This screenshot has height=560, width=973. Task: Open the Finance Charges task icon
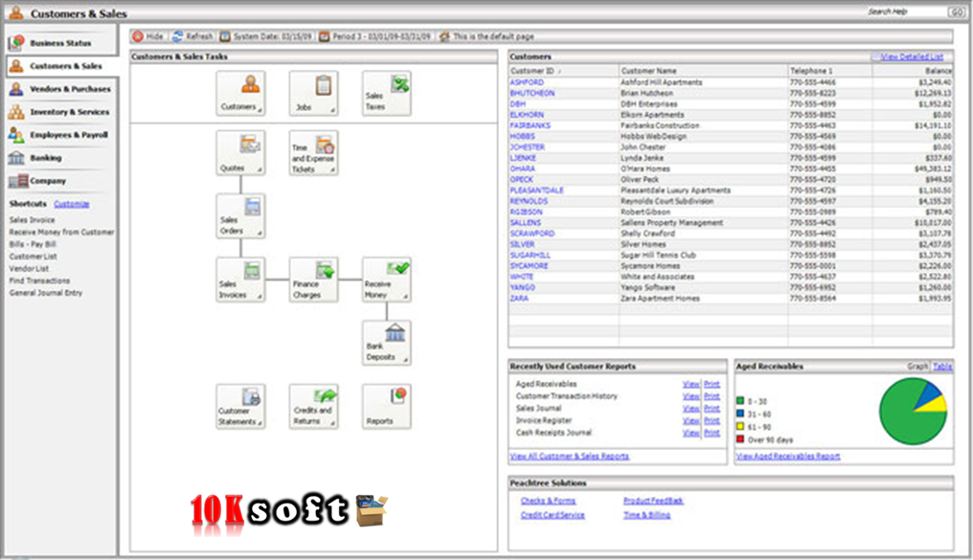(313, 280)
